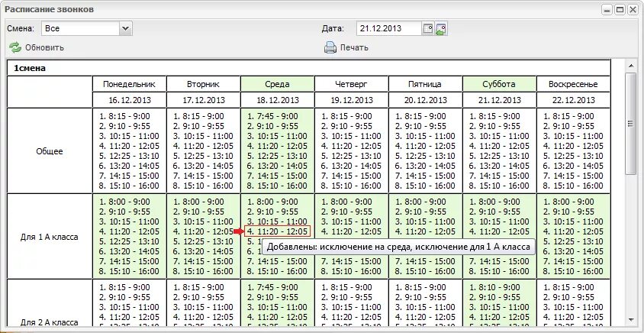The image size is (644, 333).
Task: Click the Смена combo box showing Все
Action: pos(87,28)
